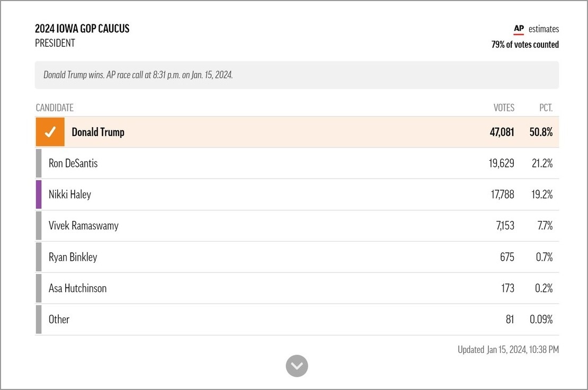The width and height of the screenshot is (588, 390).
Task: Select the Ron DeSantis name
Action: click(73, 163)
